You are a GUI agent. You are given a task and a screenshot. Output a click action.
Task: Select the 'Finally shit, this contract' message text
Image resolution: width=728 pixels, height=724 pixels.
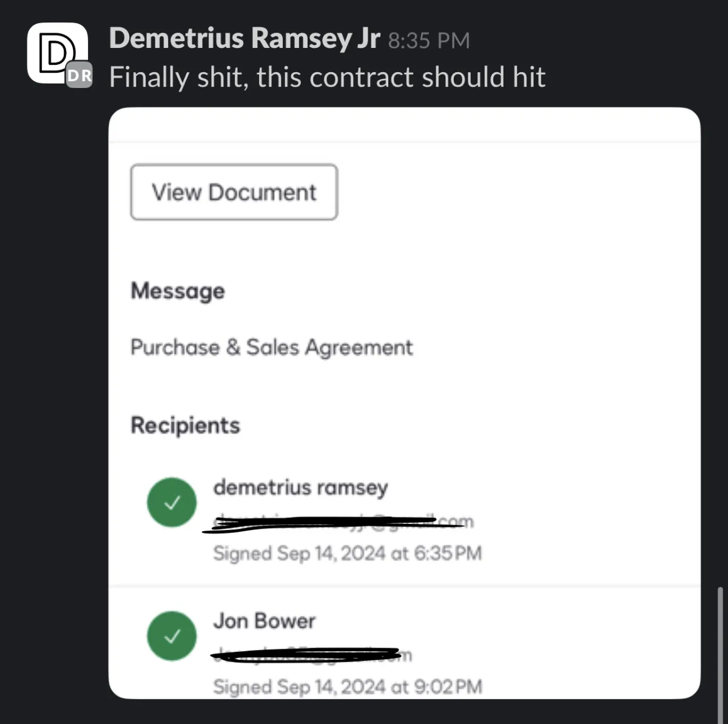(327, 78)
